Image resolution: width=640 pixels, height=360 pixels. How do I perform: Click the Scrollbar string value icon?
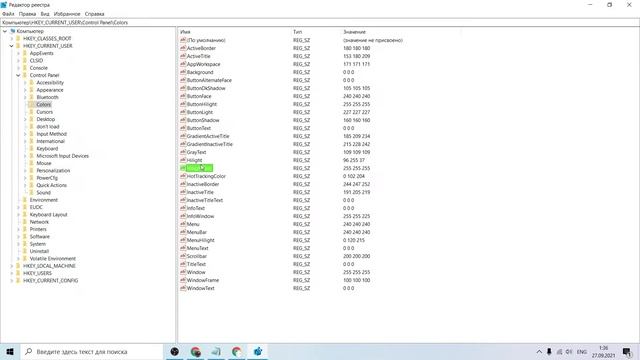pyautogui.click(x=183, y=256)
